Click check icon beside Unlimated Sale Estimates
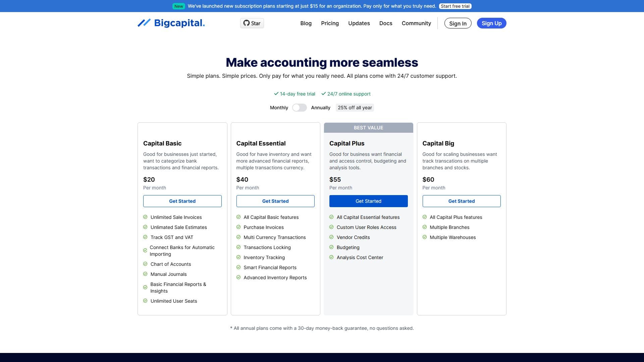 (x=145, y=227)
